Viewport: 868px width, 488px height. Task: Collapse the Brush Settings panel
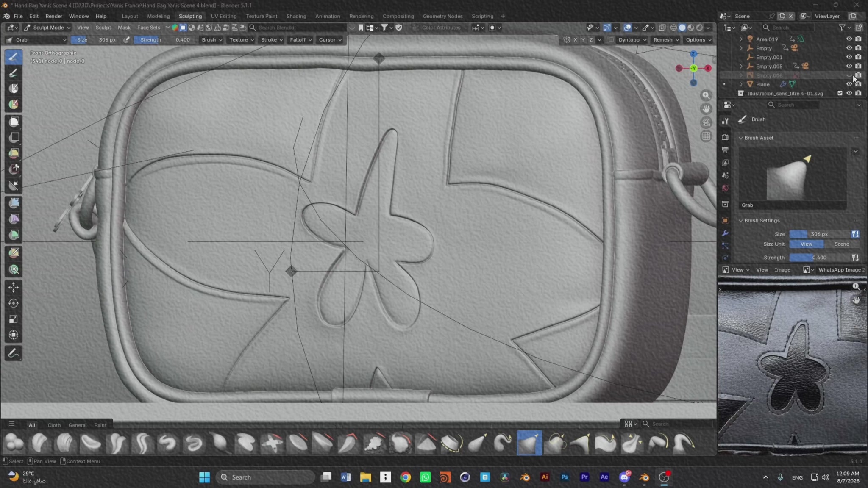coord(741,221)
